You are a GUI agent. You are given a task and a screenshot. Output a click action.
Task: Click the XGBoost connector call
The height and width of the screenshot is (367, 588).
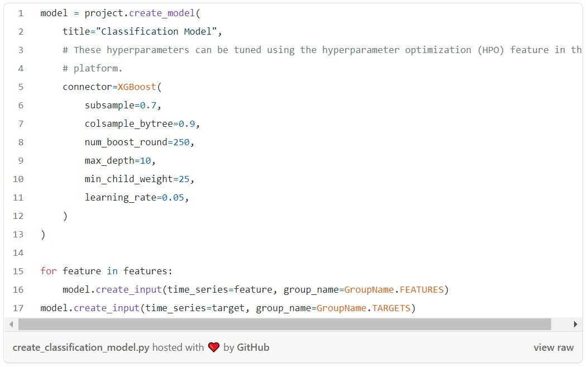[x=137, y=87]
